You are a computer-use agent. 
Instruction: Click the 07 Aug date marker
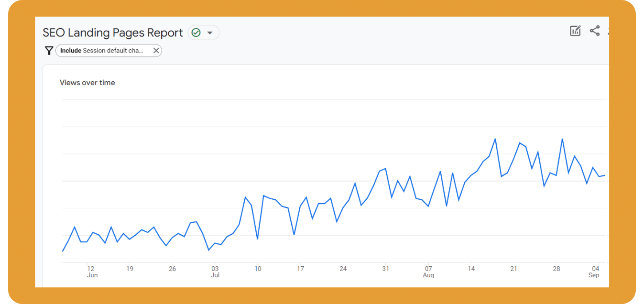pyautogui.click(x=428, y=269)
